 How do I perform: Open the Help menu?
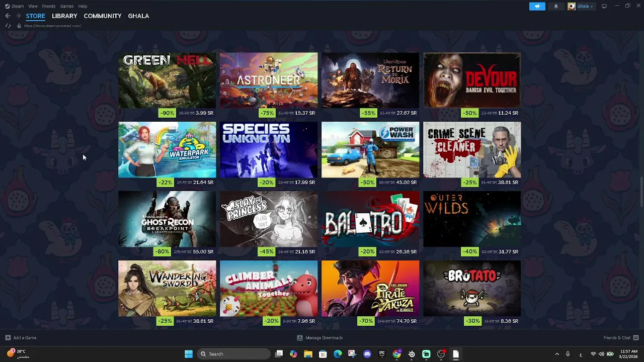(83, 6)
